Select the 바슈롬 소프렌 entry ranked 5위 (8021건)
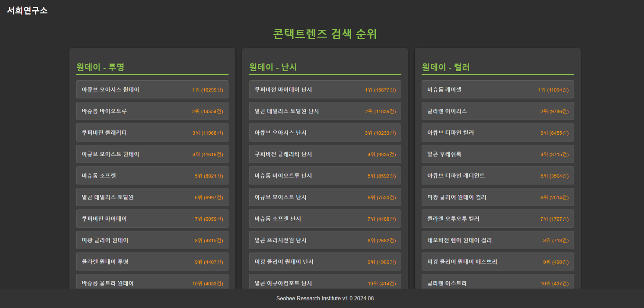Screen dimensions: 644x308 152,176
